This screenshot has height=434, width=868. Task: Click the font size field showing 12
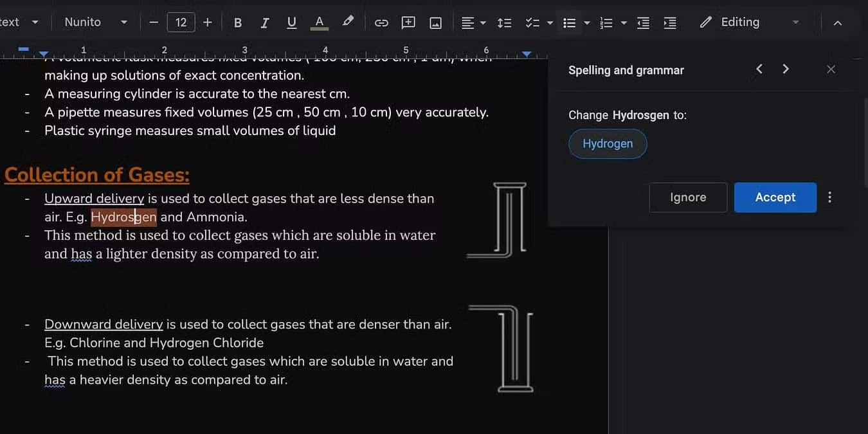coord(181,23)
